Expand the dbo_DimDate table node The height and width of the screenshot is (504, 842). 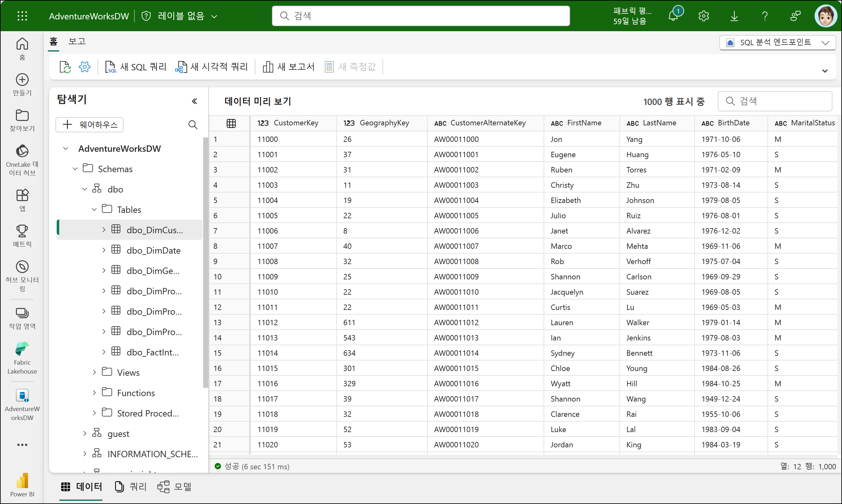[104, 250]
